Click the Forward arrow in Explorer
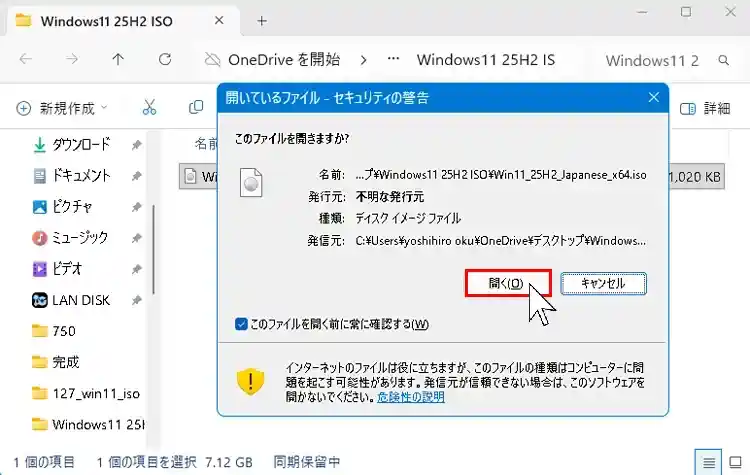 tap(72, 59)
